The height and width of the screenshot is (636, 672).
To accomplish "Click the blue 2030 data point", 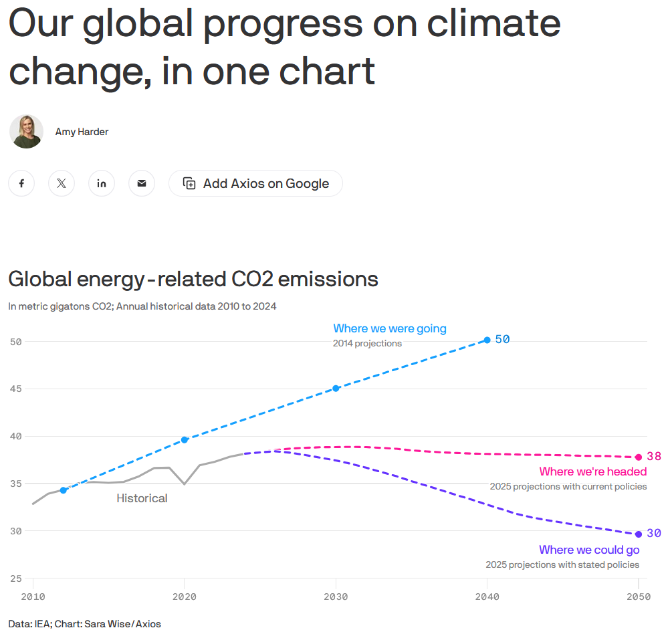I will point(336,389).
